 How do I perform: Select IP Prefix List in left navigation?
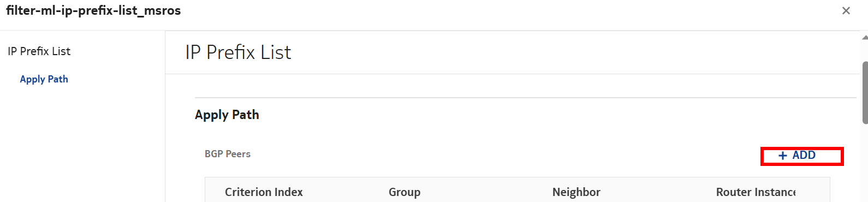click(x=39, y=51)
